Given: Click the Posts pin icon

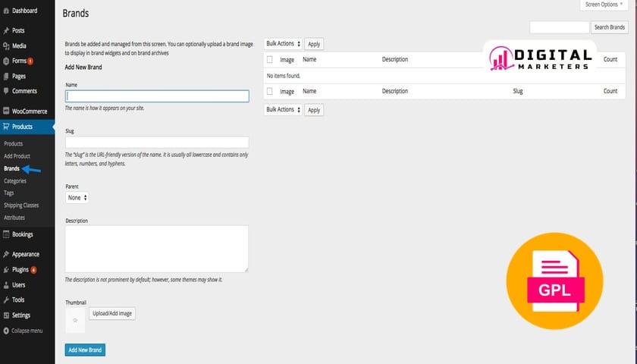Looking at the screenshot, I should [6, 30].
